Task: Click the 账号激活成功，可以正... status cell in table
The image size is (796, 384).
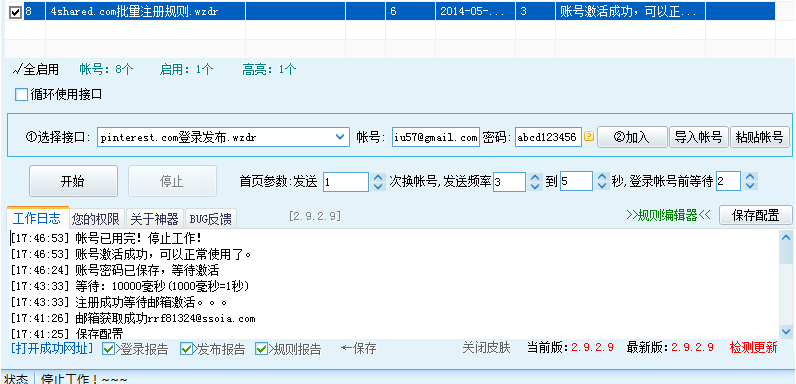Action: 630,12
